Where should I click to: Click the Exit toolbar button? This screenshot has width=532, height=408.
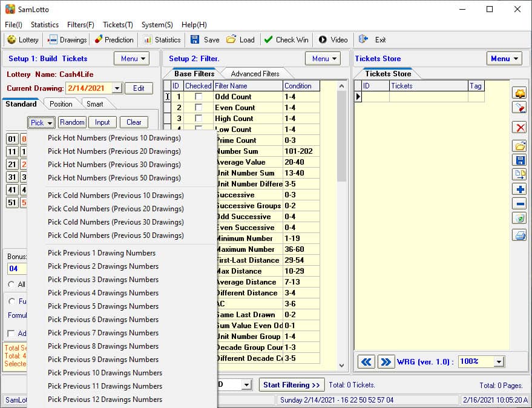click(372, 40)
